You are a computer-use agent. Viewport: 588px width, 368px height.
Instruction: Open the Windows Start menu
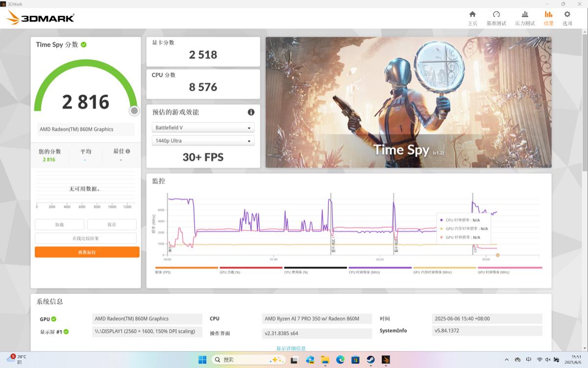202,360
